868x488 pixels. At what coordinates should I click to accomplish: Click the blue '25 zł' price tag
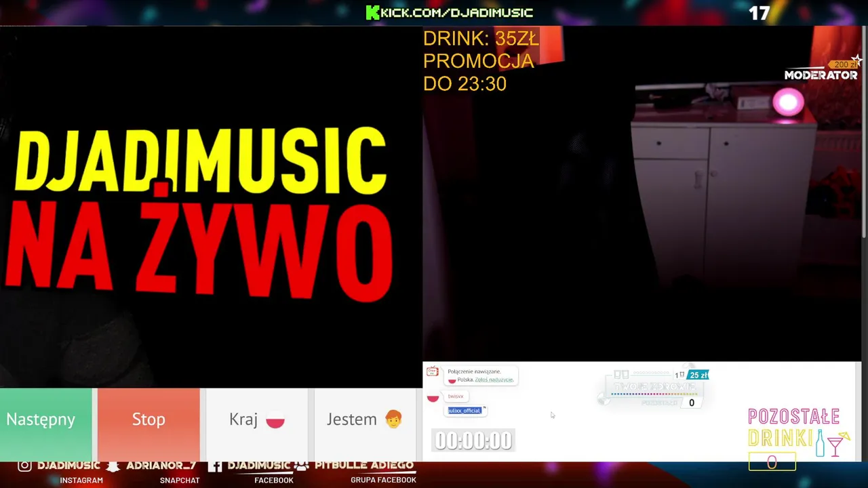[x=698, y=375]
